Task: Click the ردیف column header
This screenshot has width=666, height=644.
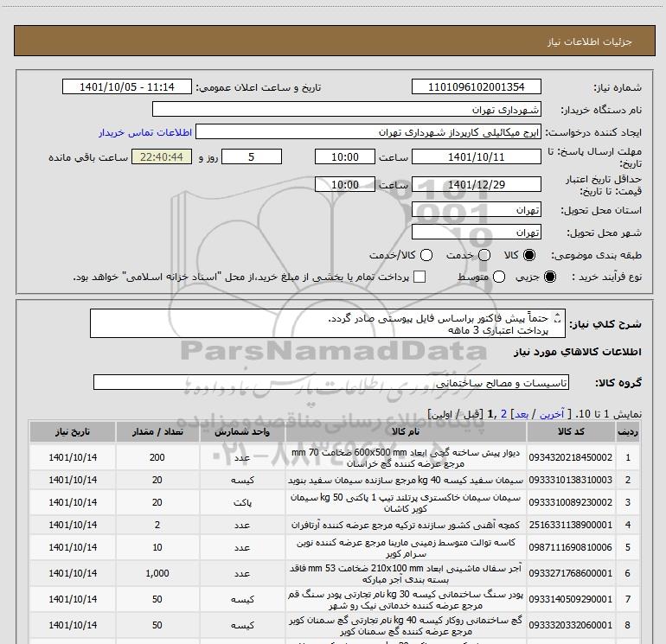Action: [x=627, y=431]
